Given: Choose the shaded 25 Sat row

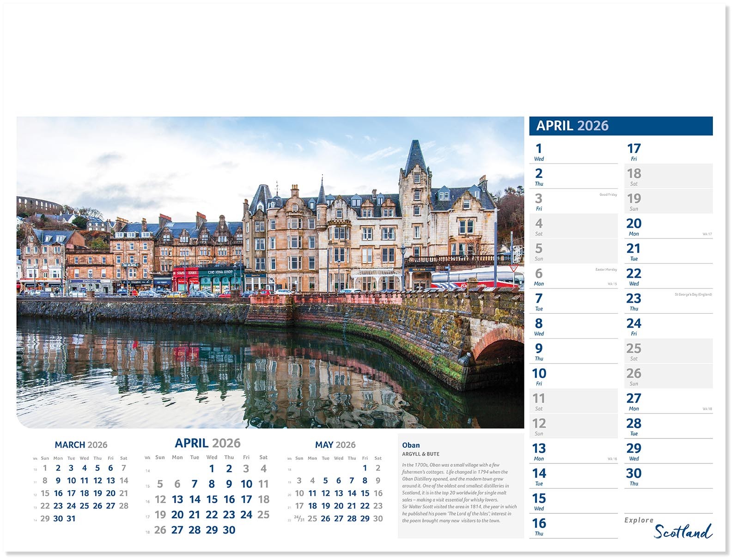Looking at the screenshot, I should click(668, 351).
